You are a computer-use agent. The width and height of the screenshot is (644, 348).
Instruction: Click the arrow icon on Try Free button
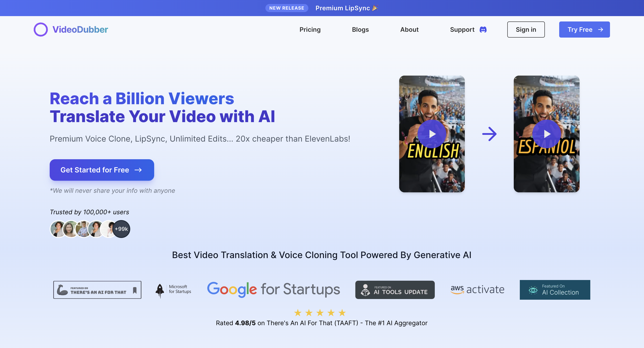click(x=600, y=30)
